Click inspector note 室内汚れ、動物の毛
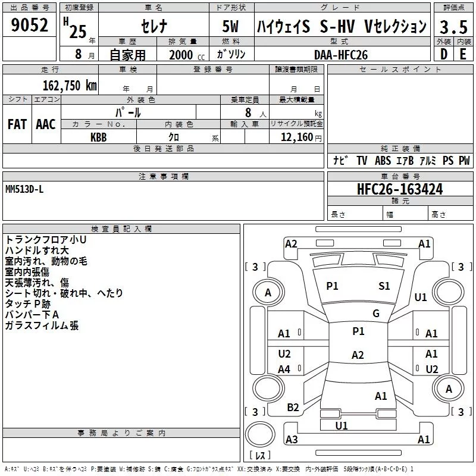 click(46, 261)
